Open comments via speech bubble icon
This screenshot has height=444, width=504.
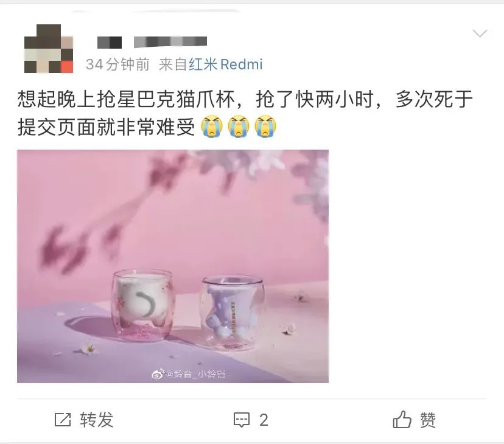(x=242, y=420)
